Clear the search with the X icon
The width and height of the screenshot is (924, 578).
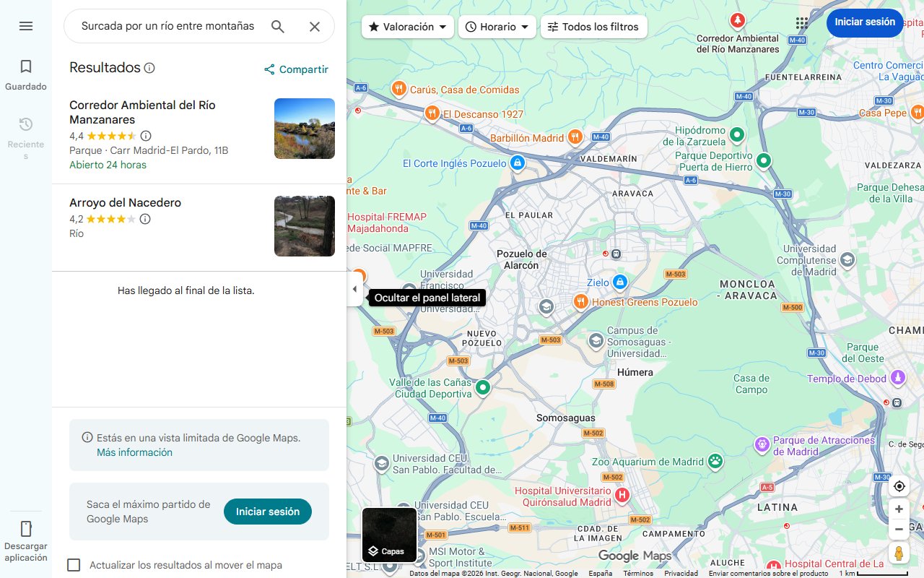click(x=315, y=25)
